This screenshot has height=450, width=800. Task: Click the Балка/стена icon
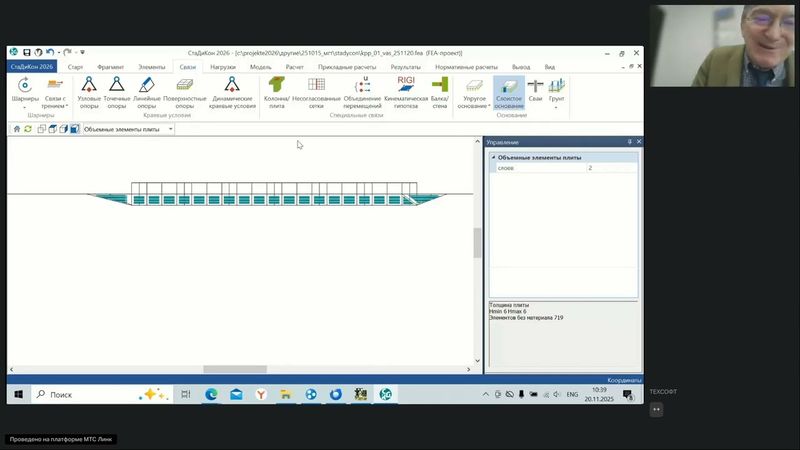439,88
